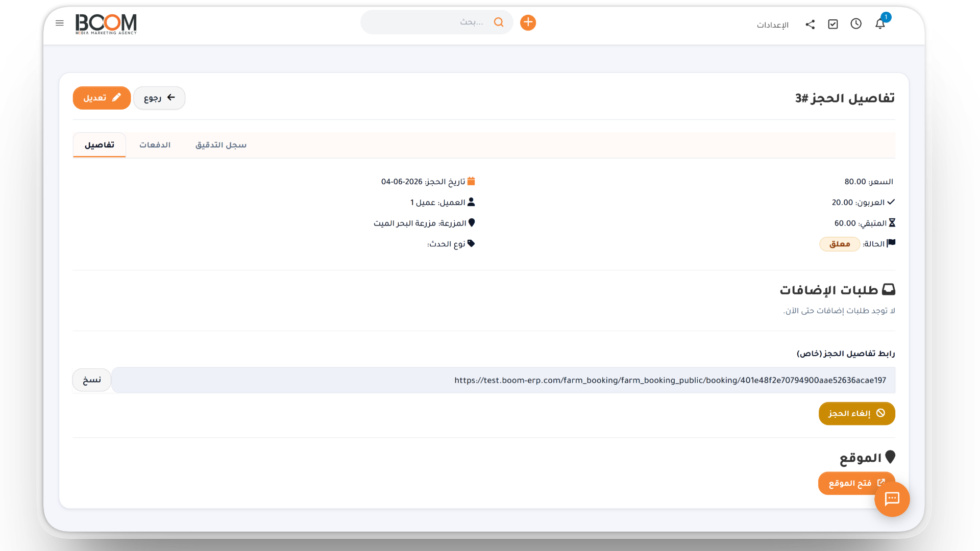The height and width of the screenshot is (551, 980).
Task: Click the معلق status badge
Action: coord(840,244)
